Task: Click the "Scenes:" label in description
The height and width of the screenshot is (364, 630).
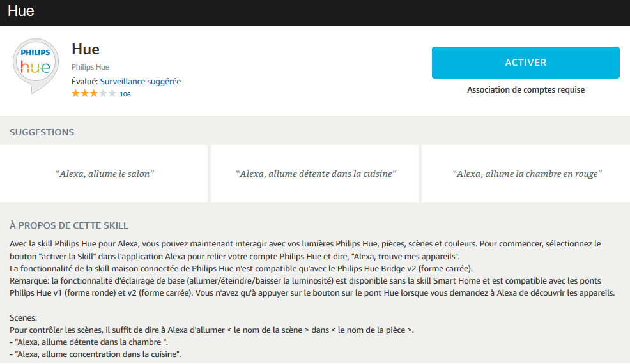Action: pos(23,318)
